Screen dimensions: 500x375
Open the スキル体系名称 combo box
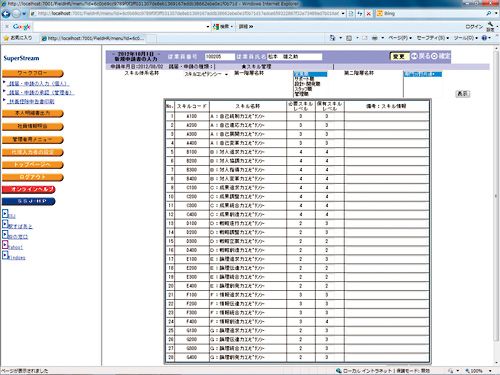pos(206,74)
